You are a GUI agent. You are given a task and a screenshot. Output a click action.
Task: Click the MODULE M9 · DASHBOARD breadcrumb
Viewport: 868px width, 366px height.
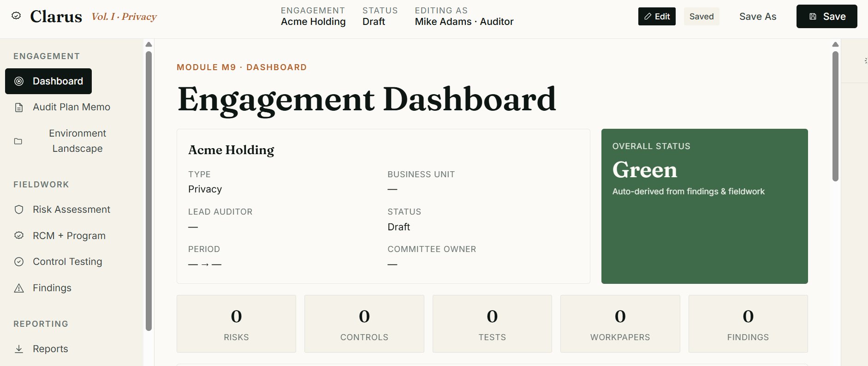point(242,67)
